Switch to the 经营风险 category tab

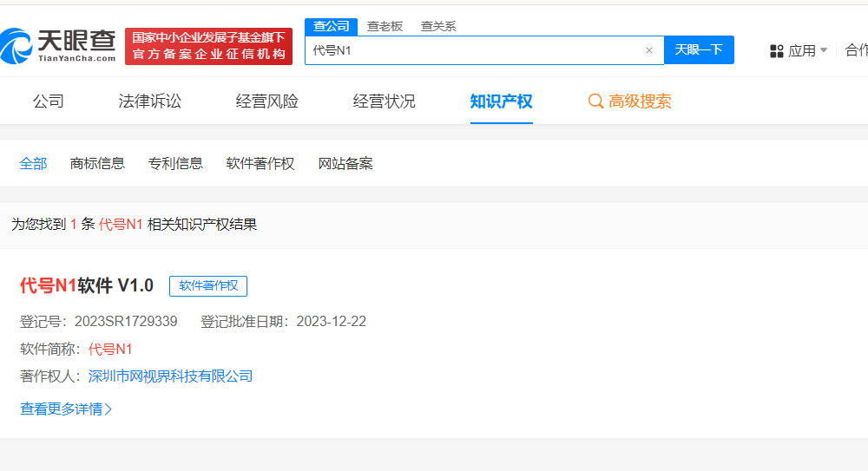(266, 101)
